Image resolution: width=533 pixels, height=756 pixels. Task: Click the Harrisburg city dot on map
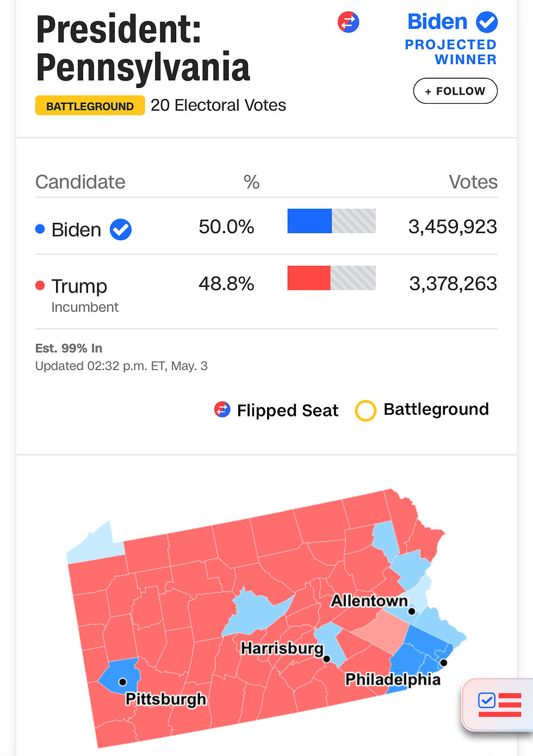[x=327, y=659]
